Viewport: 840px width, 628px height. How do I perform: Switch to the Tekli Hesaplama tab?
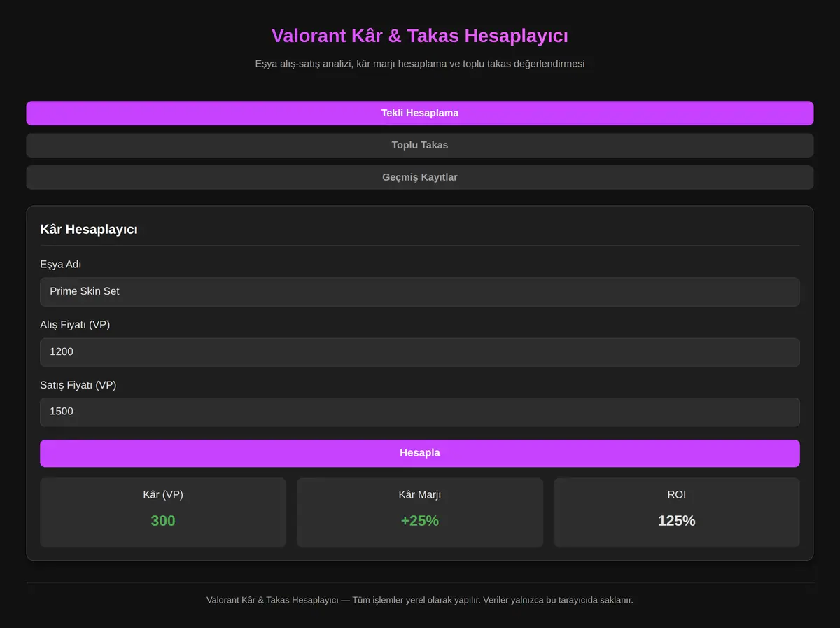pyautogui.click(x=420, y=113)
